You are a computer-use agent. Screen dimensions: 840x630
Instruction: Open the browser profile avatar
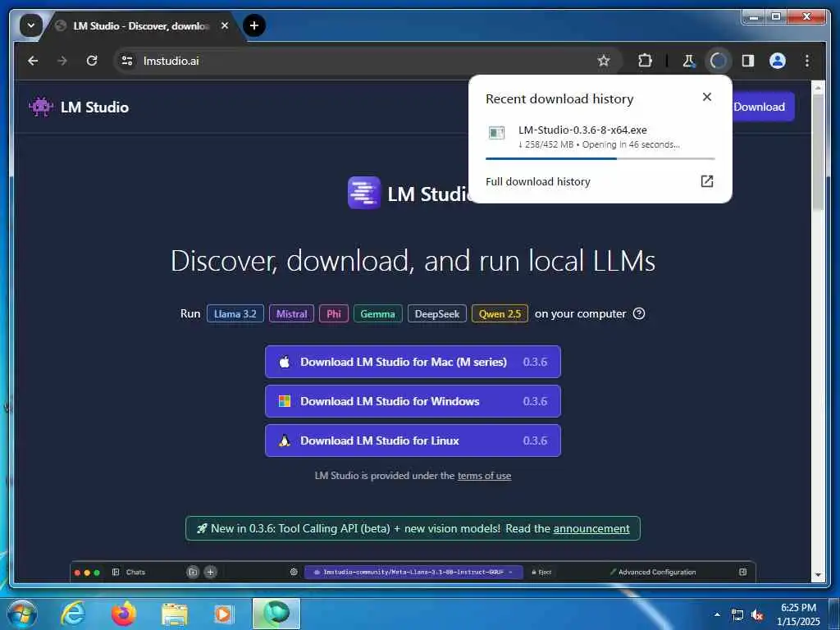(778, 61)
